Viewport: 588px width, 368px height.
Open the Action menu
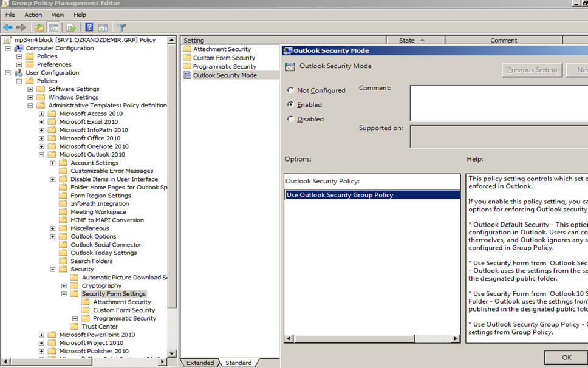[x=33, y=15]
